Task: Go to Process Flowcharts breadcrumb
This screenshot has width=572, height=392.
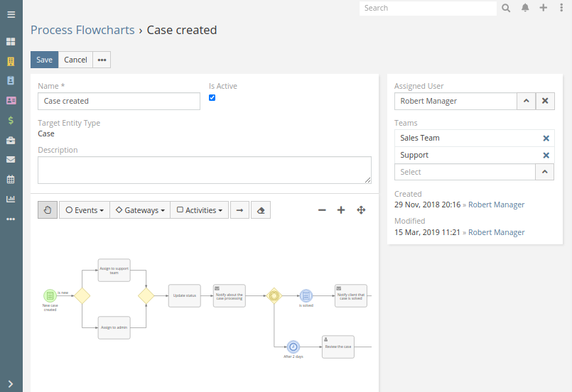Action: pyautogui.click(x=82, y=30)
